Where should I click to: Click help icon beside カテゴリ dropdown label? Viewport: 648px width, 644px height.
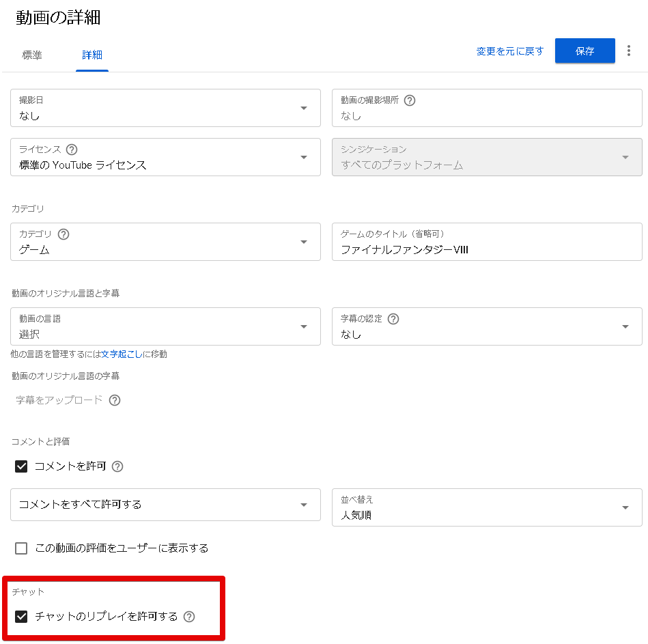pos(64,234)
